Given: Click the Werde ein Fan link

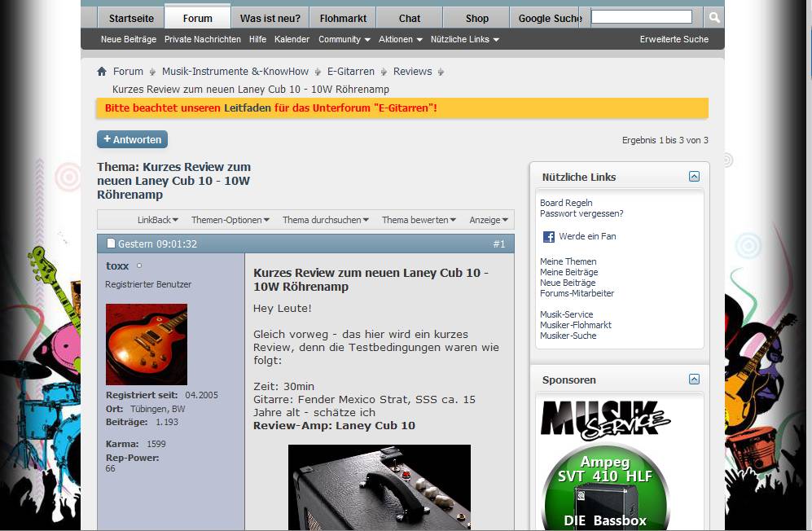Looking at the screenshot, I should [587, 236].
